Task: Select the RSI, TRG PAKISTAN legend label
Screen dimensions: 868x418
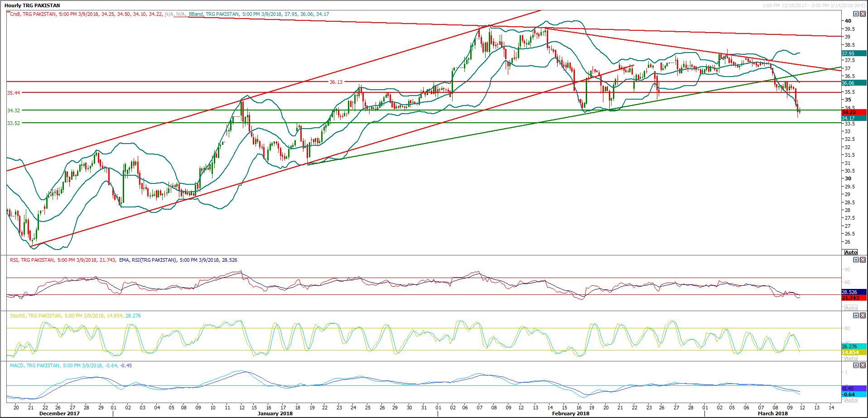Action: 32,260
